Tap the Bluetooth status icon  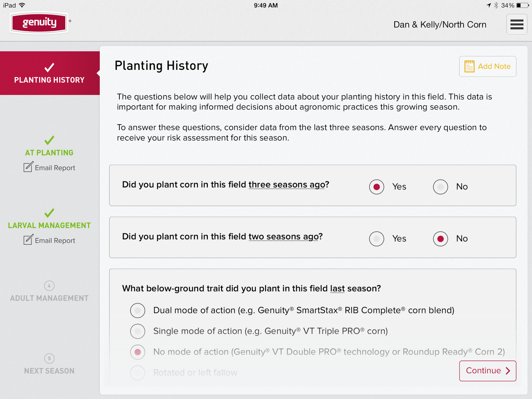pyautogui.click(x=496, y=5)
